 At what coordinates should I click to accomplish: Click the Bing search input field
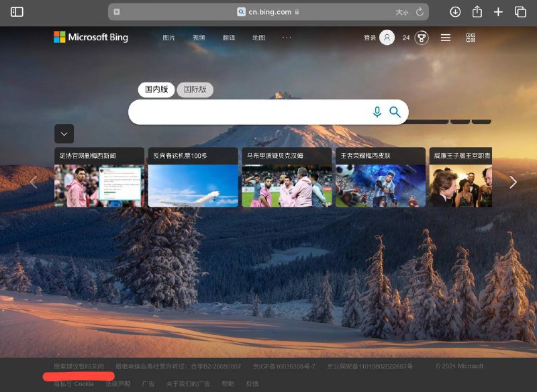pyautogui.click(x=248, y=112)
